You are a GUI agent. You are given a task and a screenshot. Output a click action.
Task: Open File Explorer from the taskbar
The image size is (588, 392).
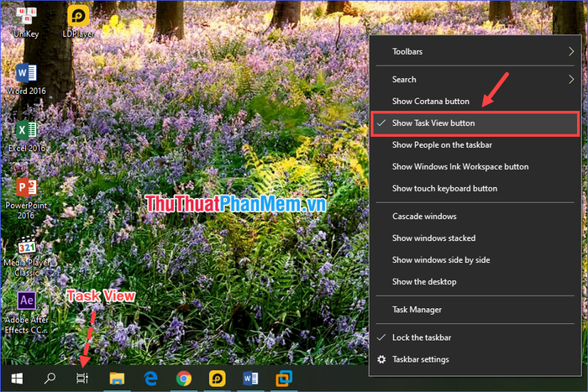click(x=117, y=379)
